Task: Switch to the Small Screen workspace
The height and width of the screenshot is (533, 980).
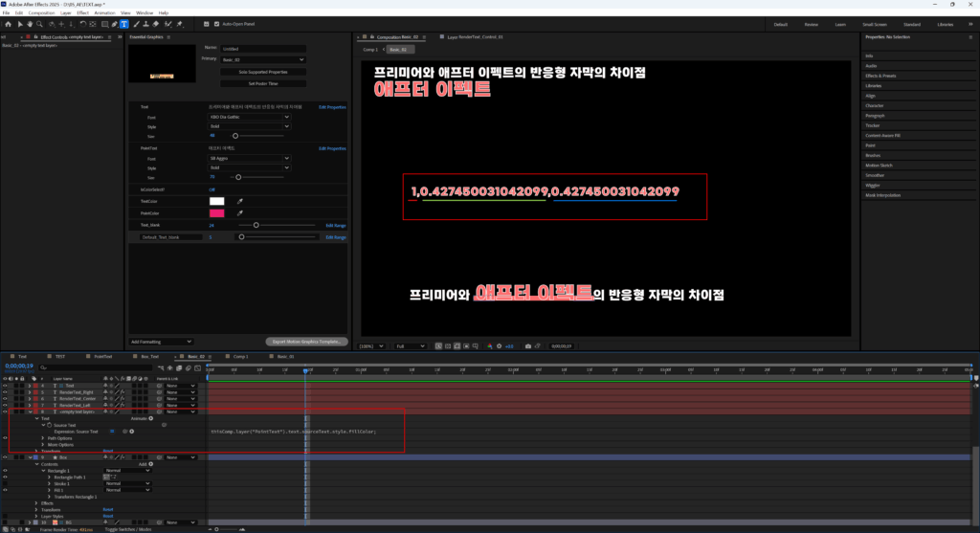Action: click(875, 24)
